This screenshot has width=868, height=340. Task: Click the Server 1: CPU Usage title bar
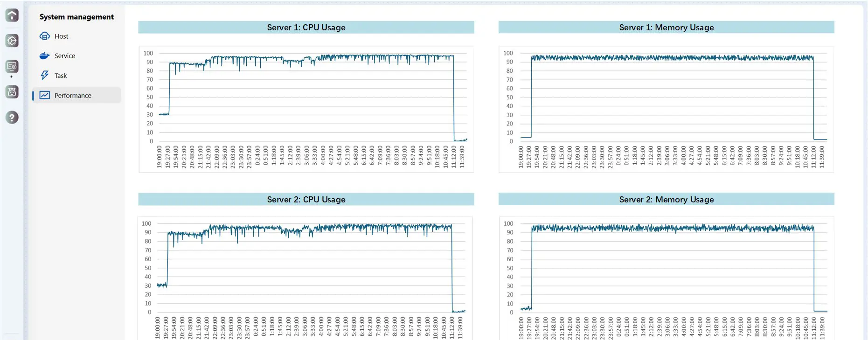[306, 28]
